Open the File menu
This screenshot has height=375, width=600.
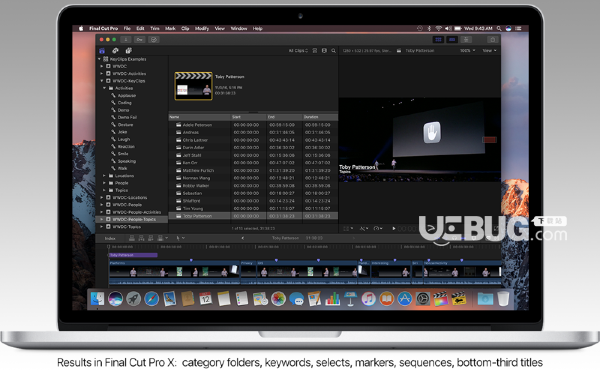click(x=127, y=28)
